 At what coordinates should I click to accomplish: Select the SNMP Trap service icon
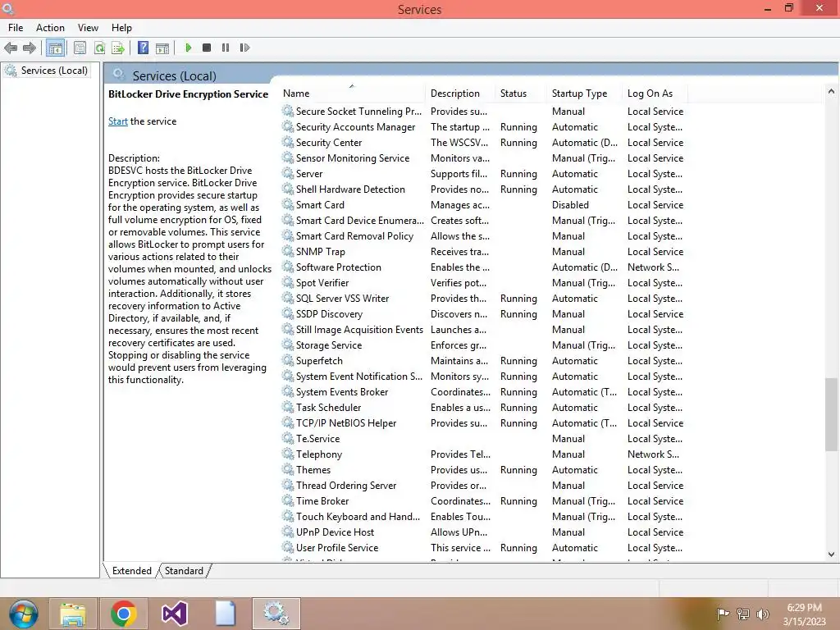click(x=288, y=251)
